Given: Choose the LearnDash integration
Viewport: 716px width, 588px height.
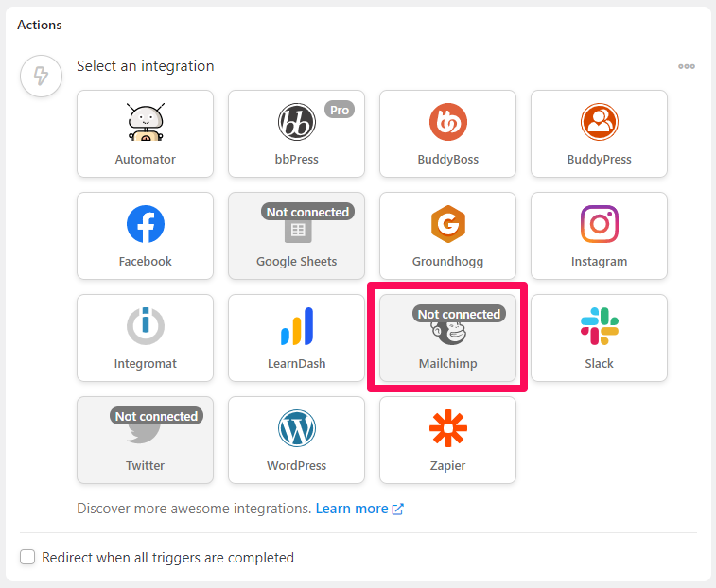Looking at the screenshot, I should point(296,337).
